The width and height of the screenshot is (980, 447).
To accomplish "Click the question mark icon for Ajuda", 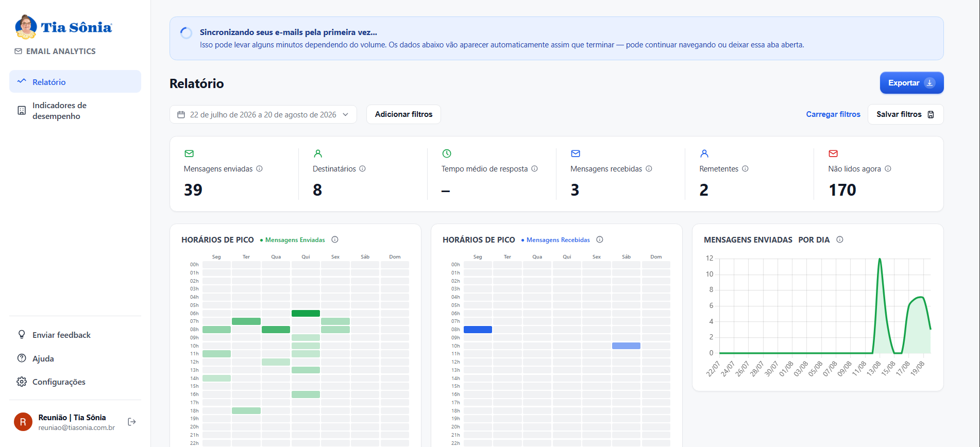I will [x=22, y=358].
